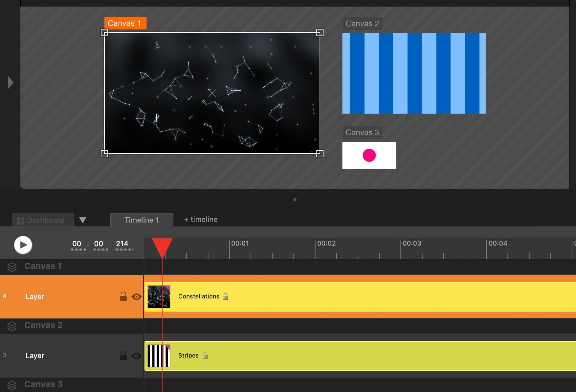576x392 pixels.
Task: Open the Dashboard dropdown arrow
Action: pos(83,220)
